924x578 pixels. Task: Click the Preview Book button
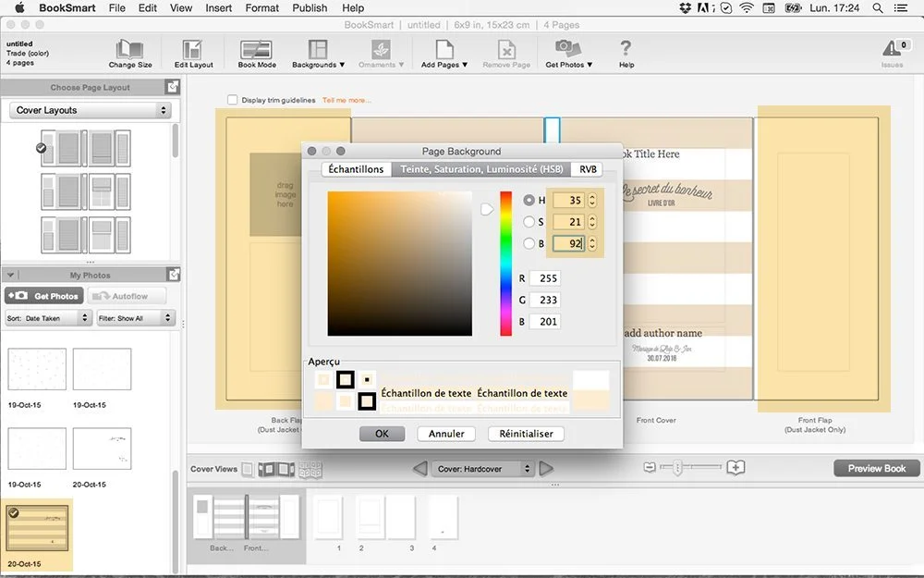point(876,468)
